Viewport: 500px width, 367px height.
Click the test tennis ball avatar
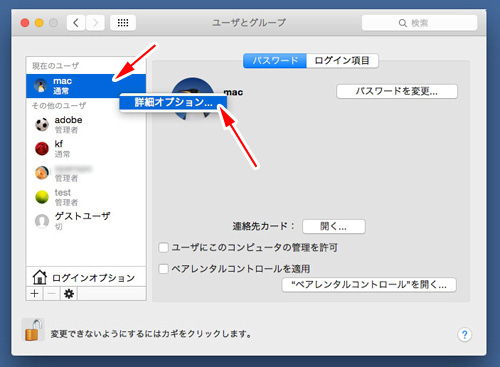pyautogui.click(x=42, y=197)
